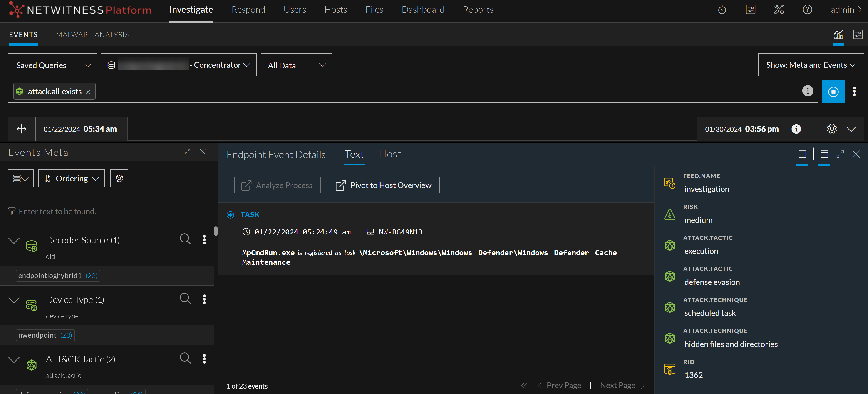The image size is (868, 394).
Task: Click the help question mark icon
Action: point(807,10)
